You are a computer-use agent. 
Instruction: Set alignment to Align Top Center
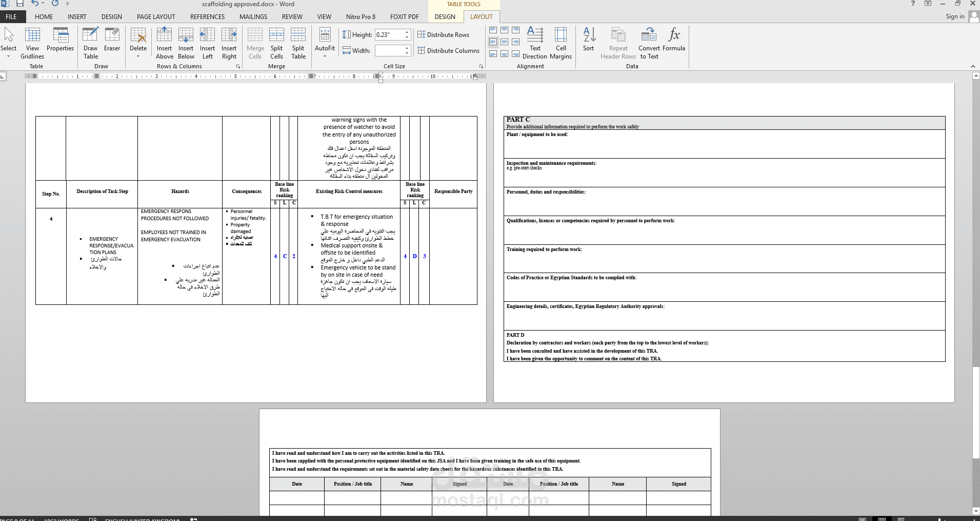pyautogui.click(x=504, y=30)
